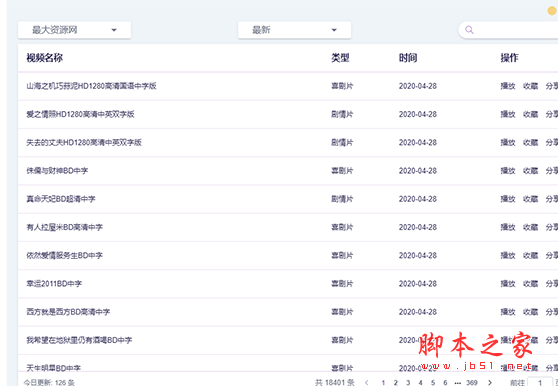Click 收藏 in the 幸运2011 row
This screenshot has width=558, height=386.
(531, 284)
